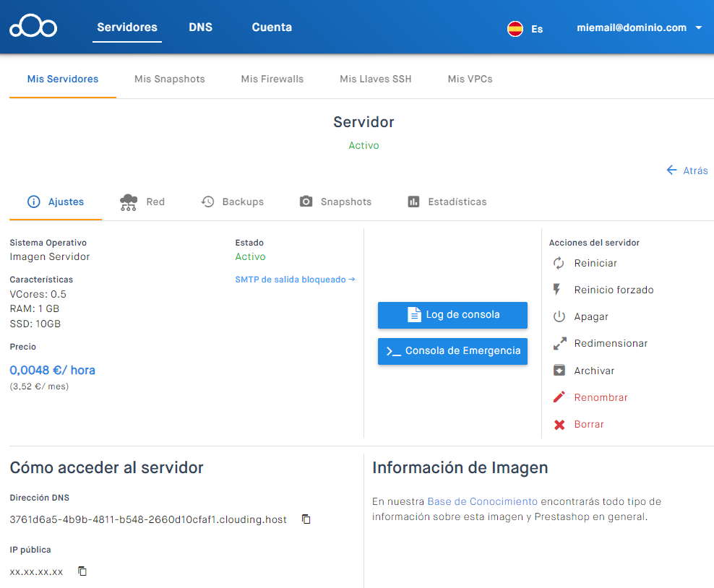This screenshot has width=714, height=588.
Task: Click the Reinicio forzado lightning icon
Action: tap(557, 290)
